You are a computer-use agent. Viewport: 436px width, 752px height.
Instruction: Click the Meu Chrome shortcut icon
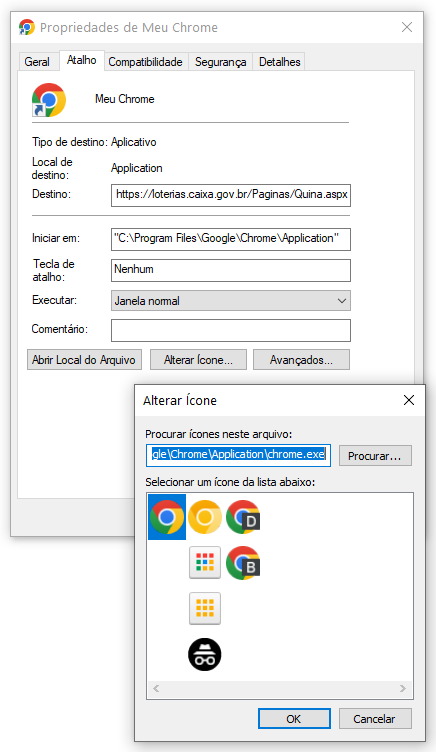pyautogui.click(x=49, y=100)
